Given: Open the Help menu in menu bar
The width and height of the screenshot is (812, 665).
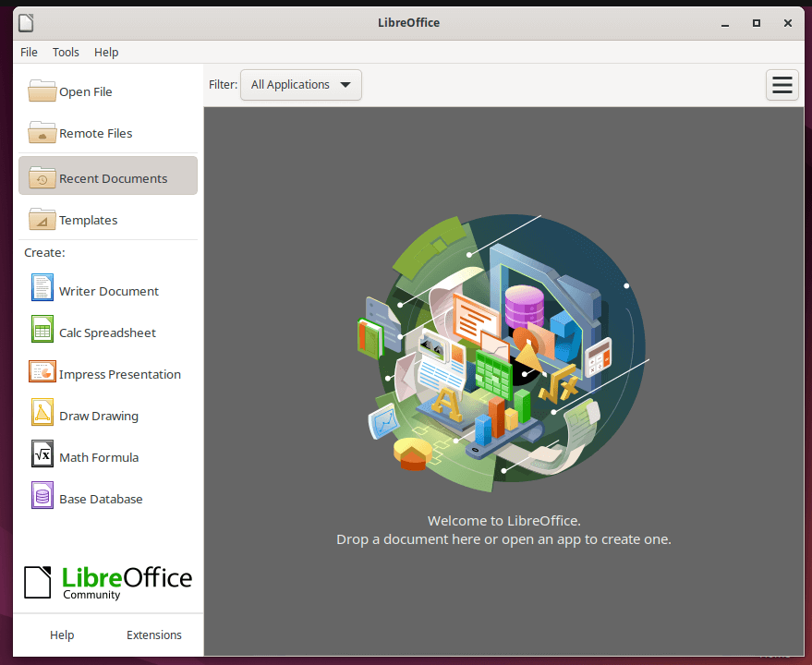Looking at the screenshot, I should pos(106,53).
